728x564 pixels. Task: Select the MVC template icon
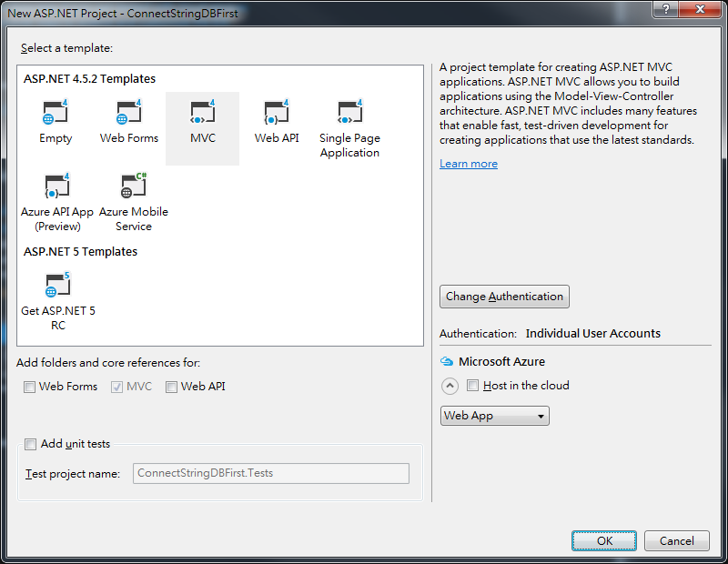[202, 112]
